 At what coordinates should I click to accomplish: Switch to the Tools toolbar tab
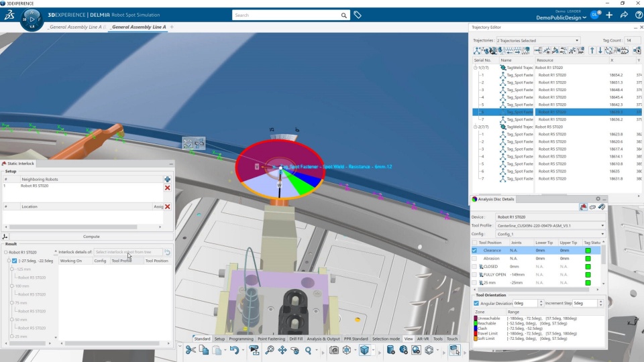click(438, 339)
